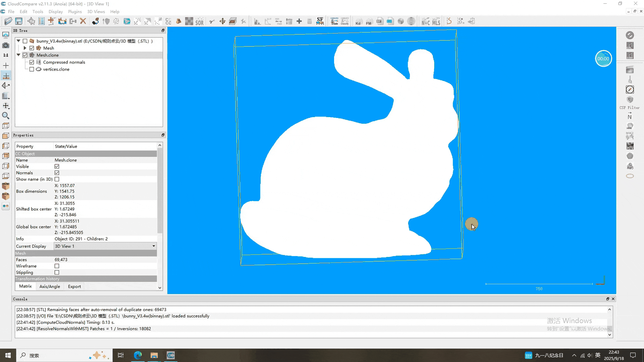The height and width of the screenshot is (362, 644).
Task: Collapse the bunny_V3.4w(binnay).stl tree node
Action: tap(18, 41)
